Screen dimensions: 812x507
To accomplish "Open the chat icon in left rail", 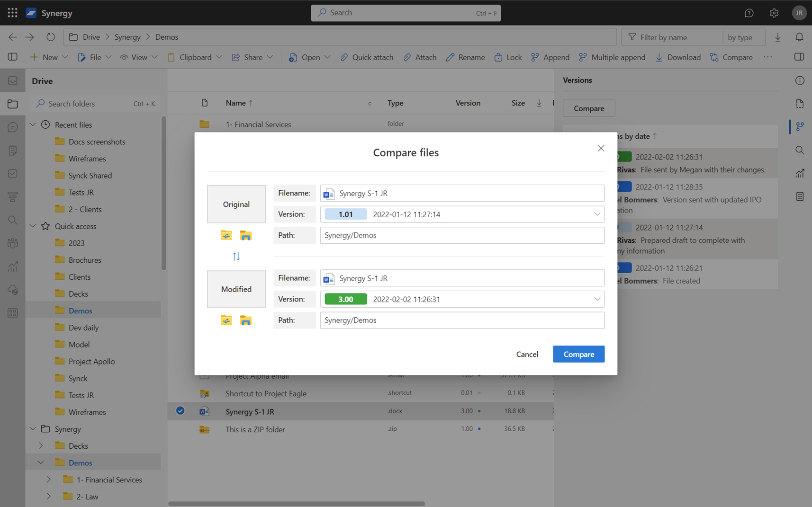I will click(x=13, y=127).
